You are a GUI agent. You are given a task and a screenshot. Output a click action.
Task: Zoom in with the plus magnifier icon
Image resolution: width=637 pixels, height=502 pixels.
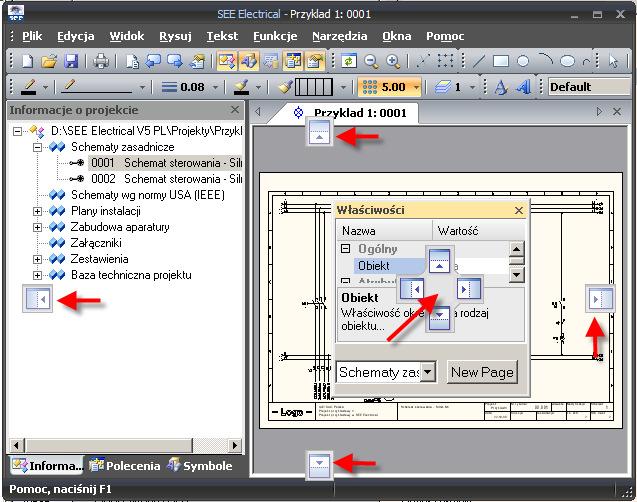pyautogui.click(x=393, y=61)
